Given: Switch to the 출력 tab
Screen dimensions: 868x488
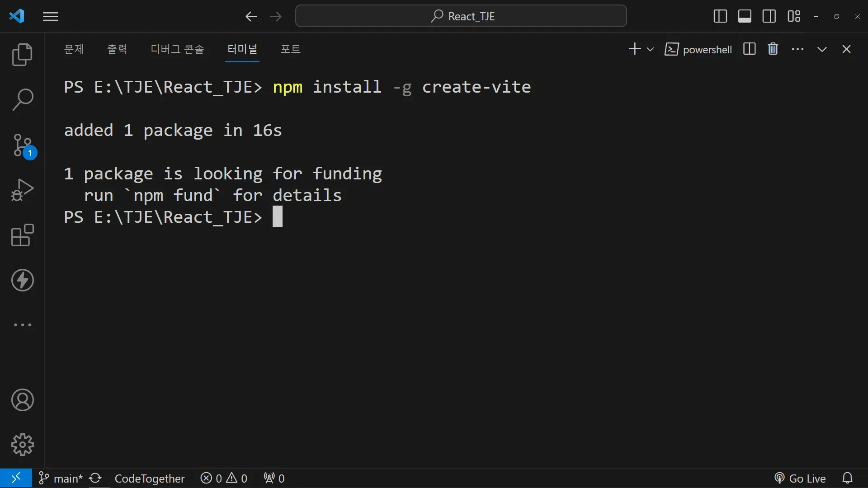Looking at the screenshot, I should (117, 49).
